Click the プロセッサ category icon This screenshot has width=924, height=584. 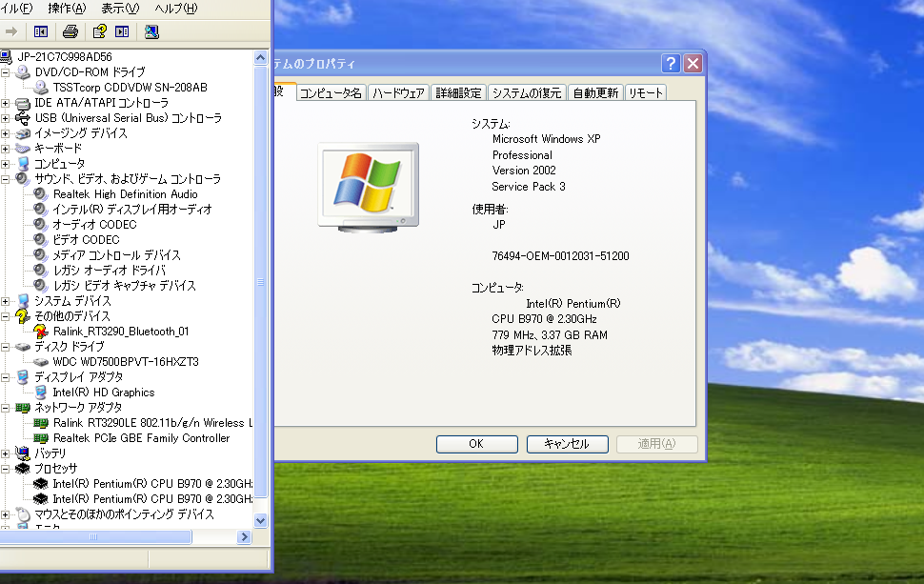(x=23, y=469)
